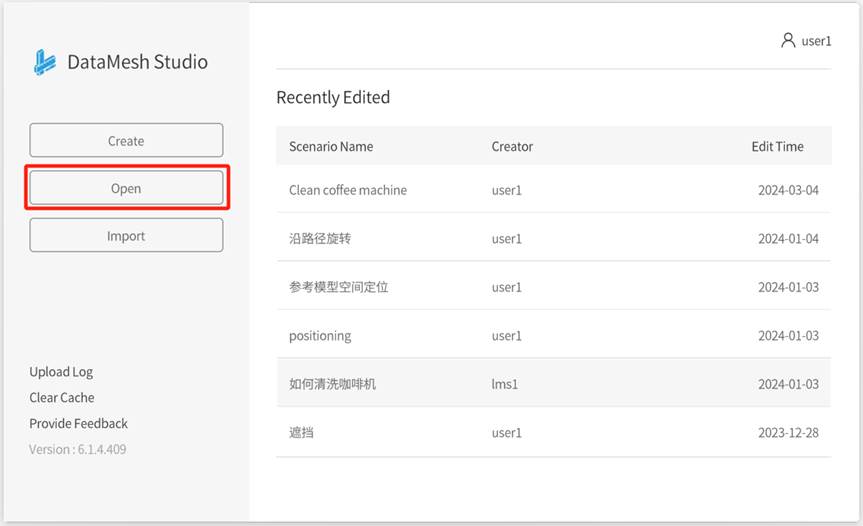Viewport: 863px width, 526px height.
Task: Sort by the Edit Time column header
Action: tap(777, 146)
